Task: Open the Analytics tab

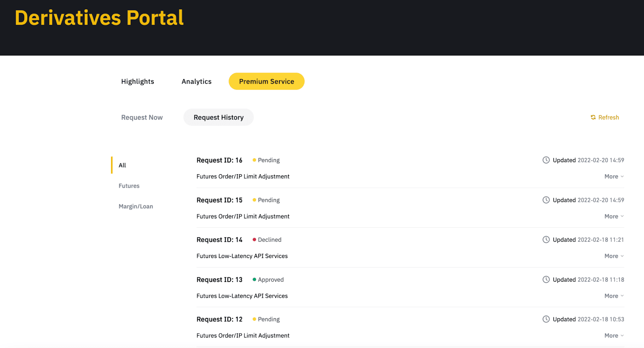Action: click(x=196, y=81)
